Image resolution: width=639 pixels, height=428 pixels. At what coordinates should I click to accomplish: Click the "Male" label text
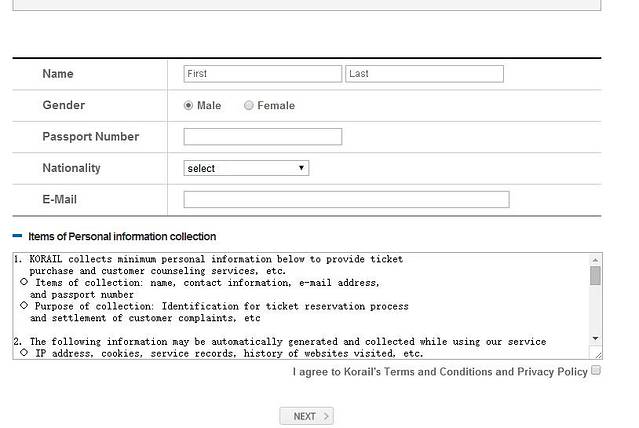[x=209, y=105]
